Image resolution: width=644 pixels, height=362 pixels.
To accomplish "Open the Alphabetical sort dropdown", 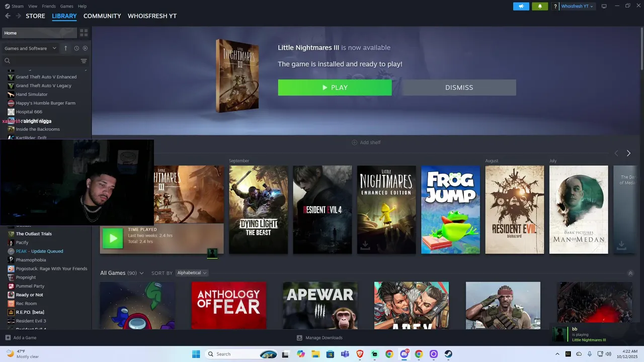I will [x=192, y=273].
